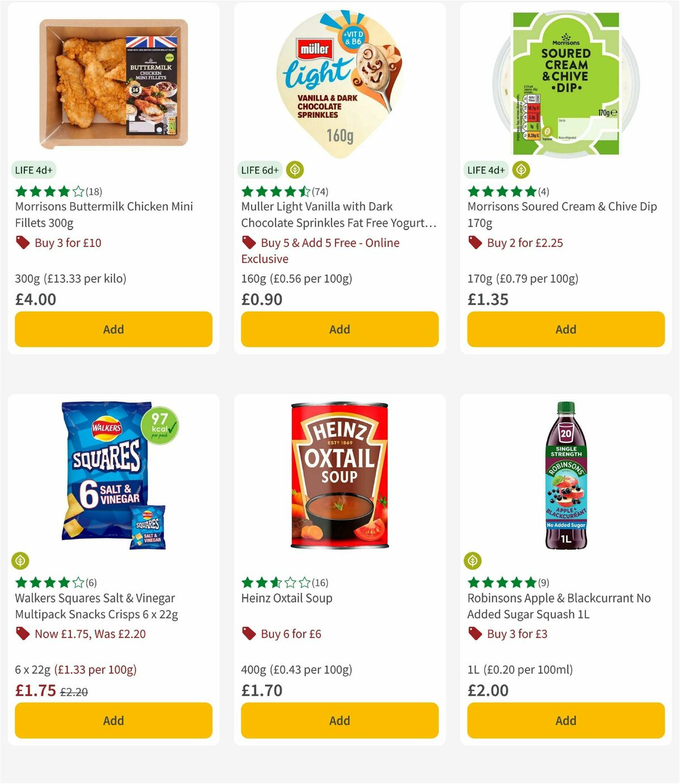680x784 pixels.
Task: Click the red tag icon next to Buy 6 for £6
Action: [x=248, y=634]
